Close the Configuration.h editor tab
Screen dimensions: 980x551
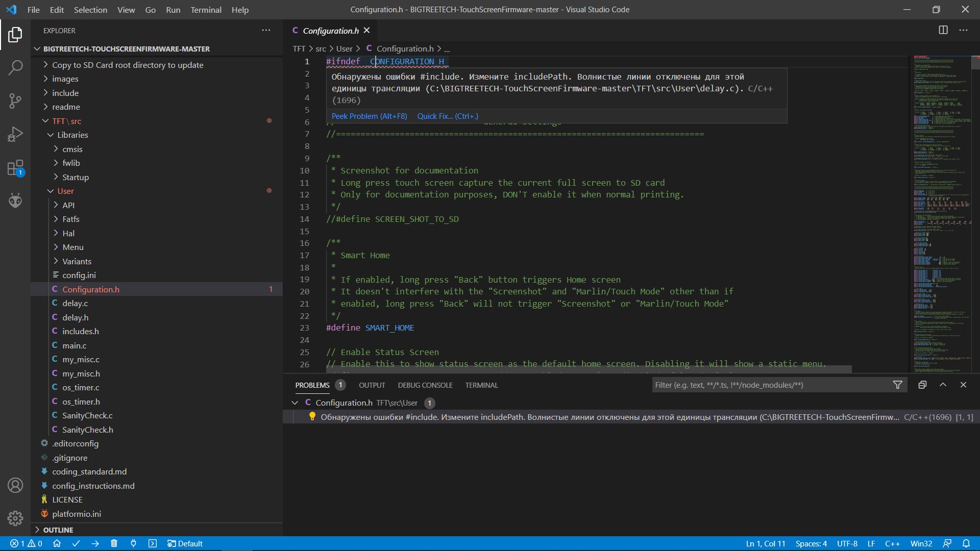[x=366, y=31]
